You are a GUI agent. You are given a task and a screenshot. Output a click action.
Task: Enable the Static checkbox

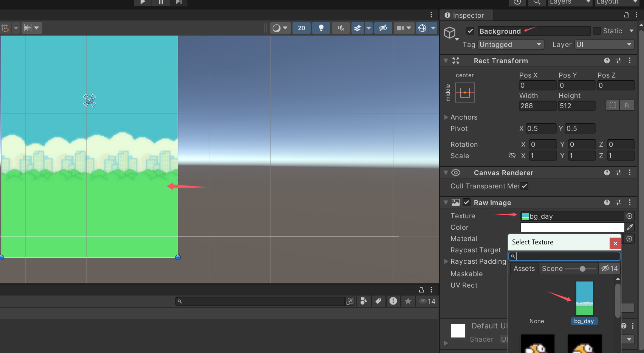click(597, 31)
